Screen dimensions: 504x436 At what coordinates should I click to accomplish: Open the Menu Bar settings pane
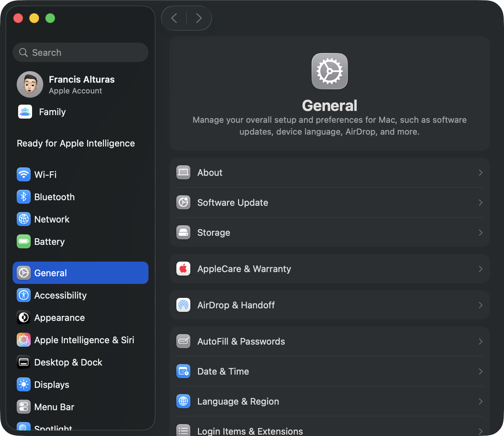54,407
